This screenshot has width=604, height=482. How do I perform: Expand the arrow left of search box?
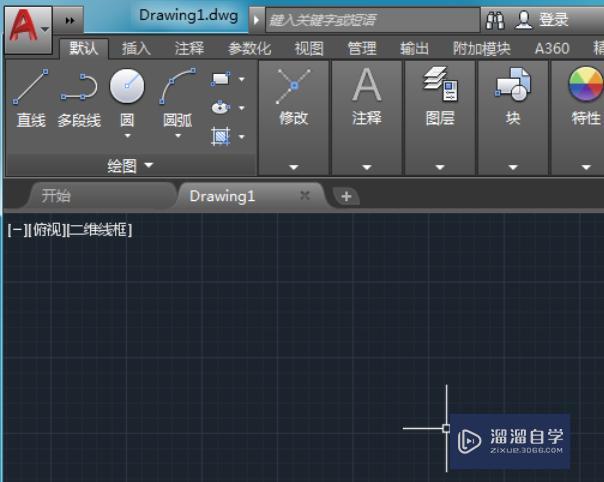click(x=256, y=20)
